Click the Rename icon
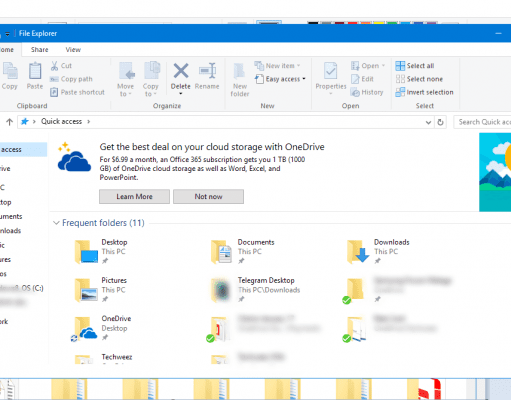The width and height of the screenshot is (511, 400). point(207,71)
